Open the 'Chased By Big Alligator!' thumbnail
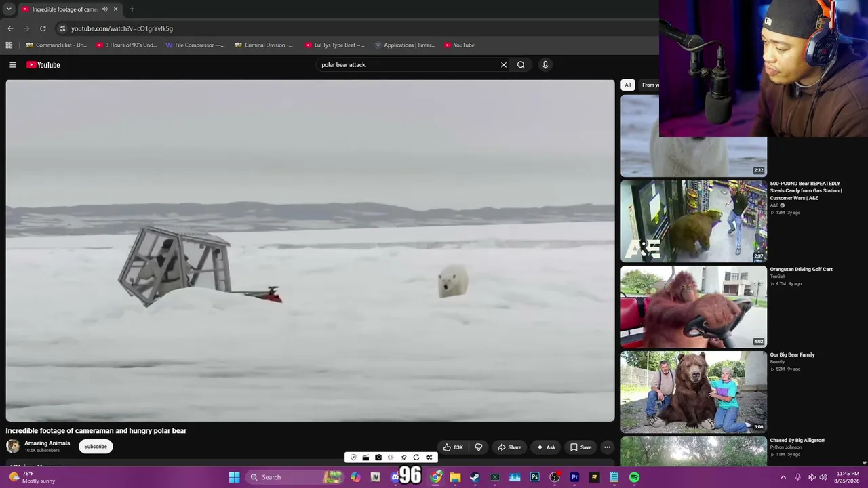This screenshot has width=868, height=488. (x=694, y=451)
